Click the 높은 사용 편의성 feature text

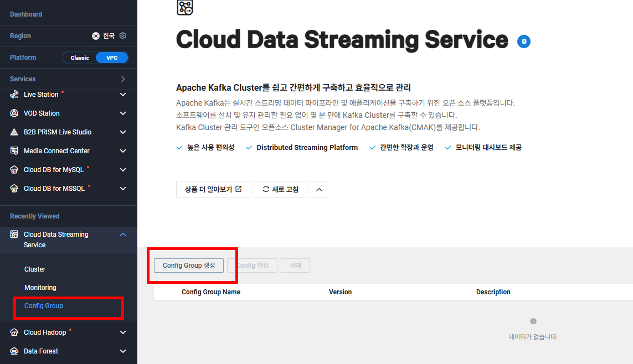211,148
